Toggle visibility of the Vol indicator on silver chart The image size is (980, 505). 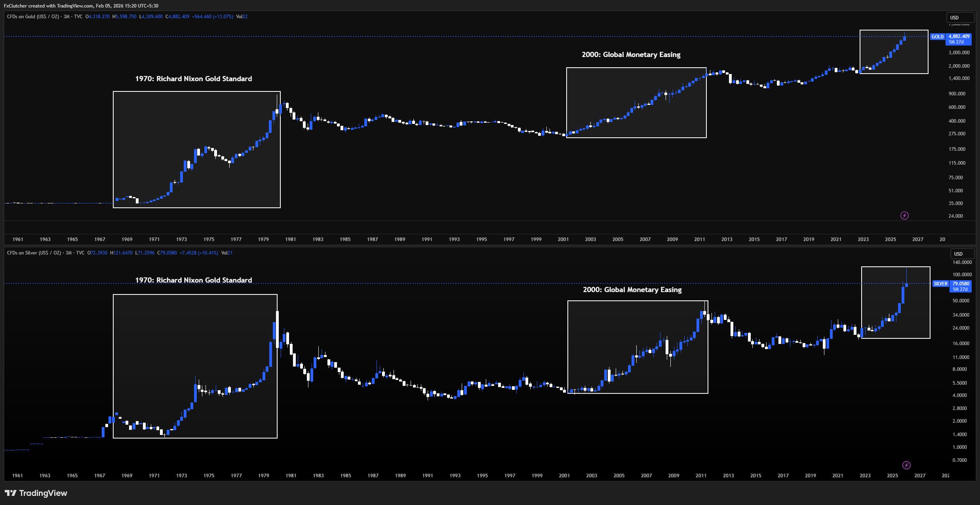pos(224,252)
